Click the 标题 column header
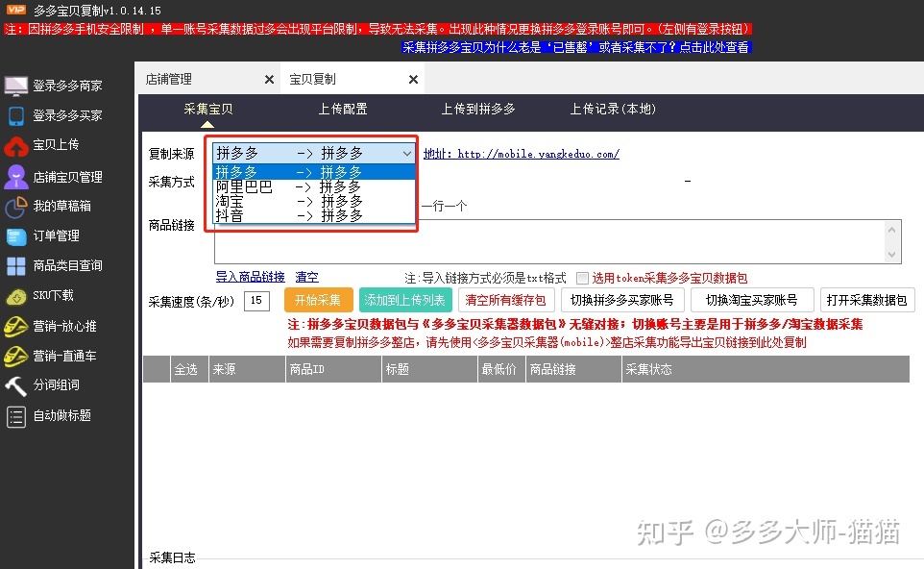This screenshot has width=924, height=569. click(x=429, y=369)
